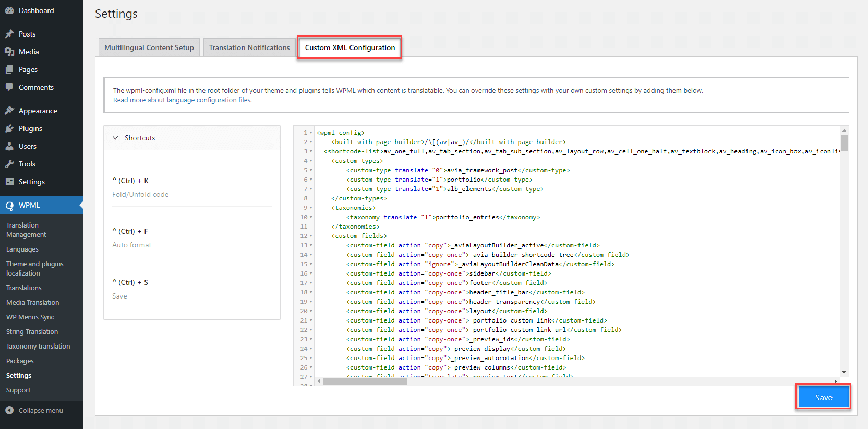Click the Posts pushpin icon
868x429 pixels.
pyautogui.click(x=9, y=34)
